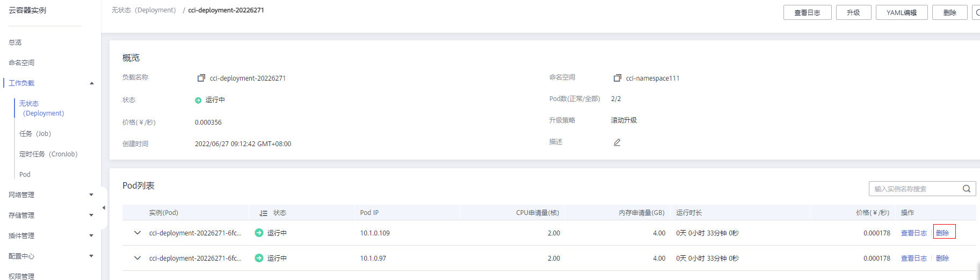Collapse the 工作负载 sidebar section
Image resolution: width=980 pixels, height=280 pixels.
click(x=92, y=83)
